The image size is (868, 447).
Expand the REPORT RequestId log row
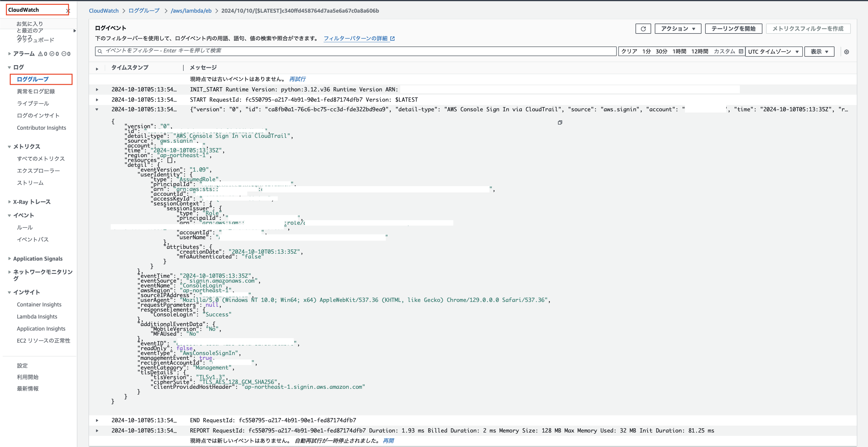pyautogui.click(x=97, y=430)
